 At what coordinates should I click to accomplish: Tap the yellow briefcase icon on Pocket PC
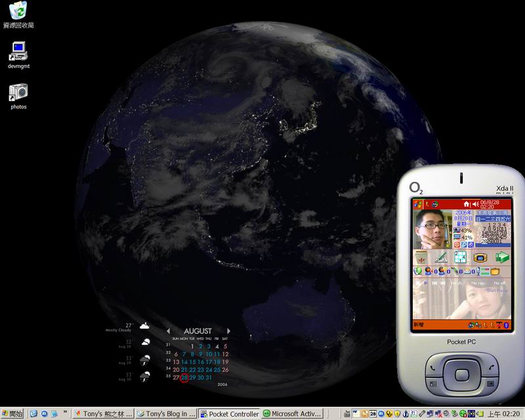click(x=495, y=271)
